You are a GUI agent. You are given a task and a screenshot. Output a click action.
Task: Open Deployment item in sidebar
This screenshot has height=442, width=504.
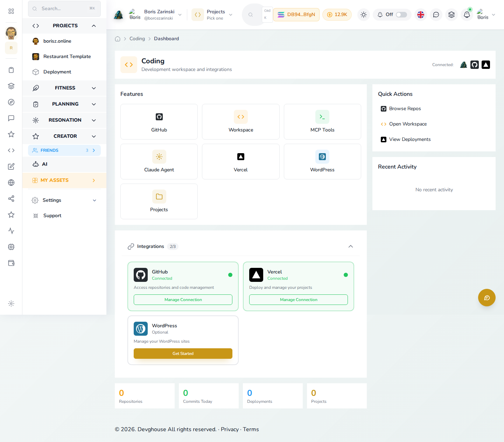coord(64,72)
